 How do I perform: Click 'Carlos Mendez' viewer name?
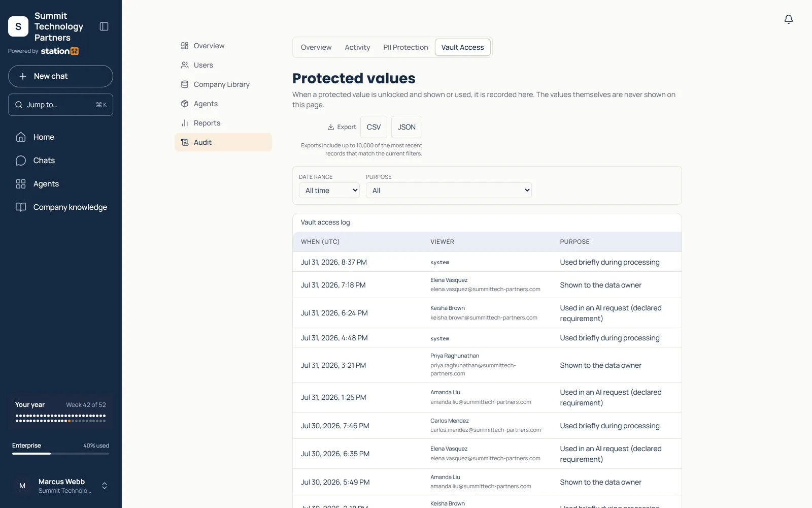click(450, 421)
